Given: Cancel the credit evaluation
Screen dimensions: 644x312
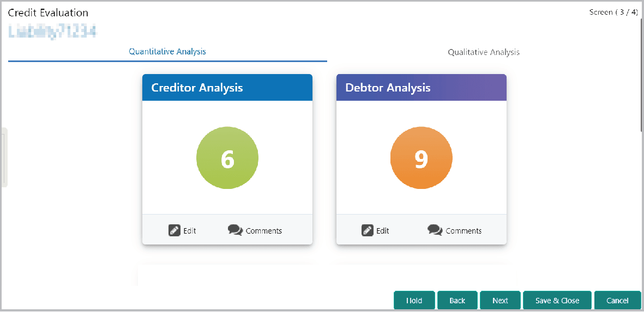Looking at the screenshot, I should click(617, 301).
